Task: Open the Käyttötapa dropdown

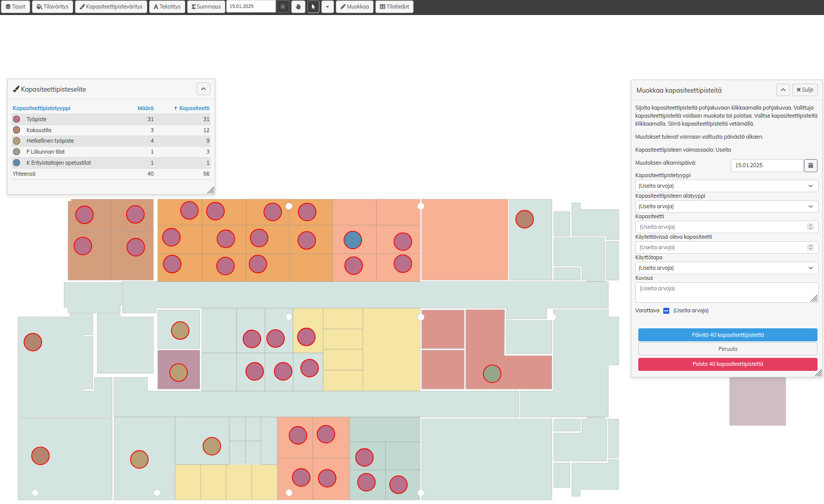Action: (x=726, y=268)
